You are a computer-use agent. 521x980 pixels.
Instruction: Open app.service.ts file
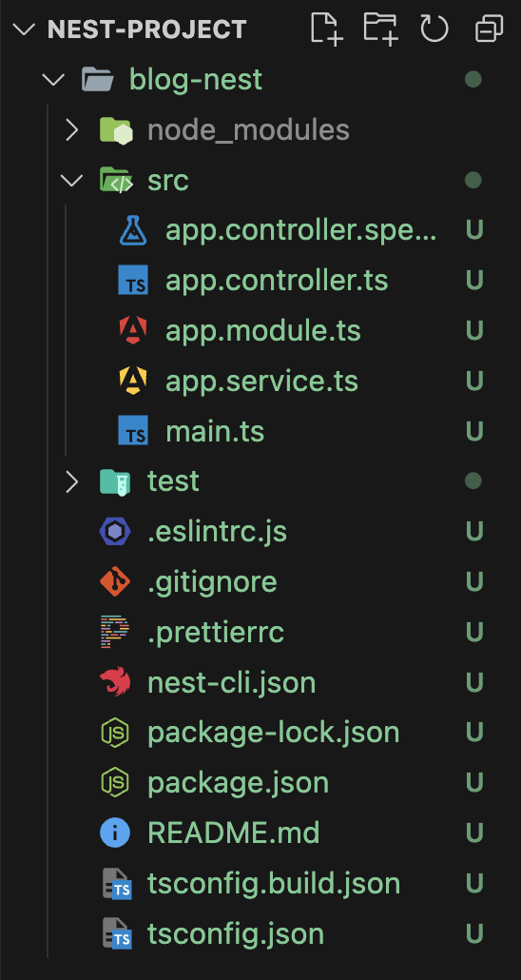click(261, 382)
